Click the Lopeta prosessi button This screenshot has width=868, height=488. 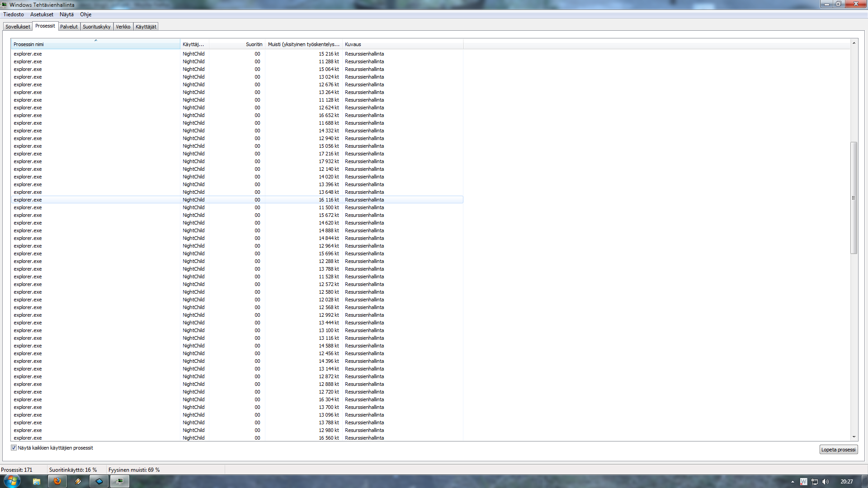coord(838,450)
